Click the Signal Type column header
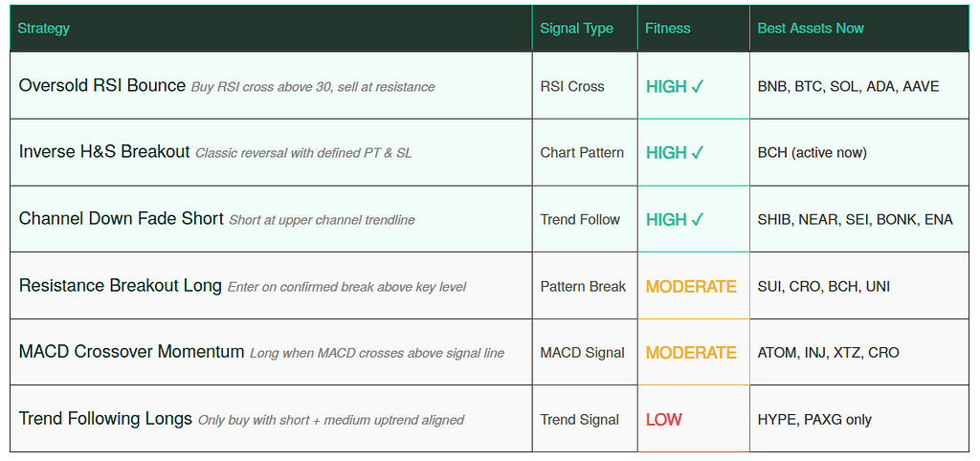Image resolution: width=980 pixels, height=461 pixels. pyautogui.click(x=576, y=29)
